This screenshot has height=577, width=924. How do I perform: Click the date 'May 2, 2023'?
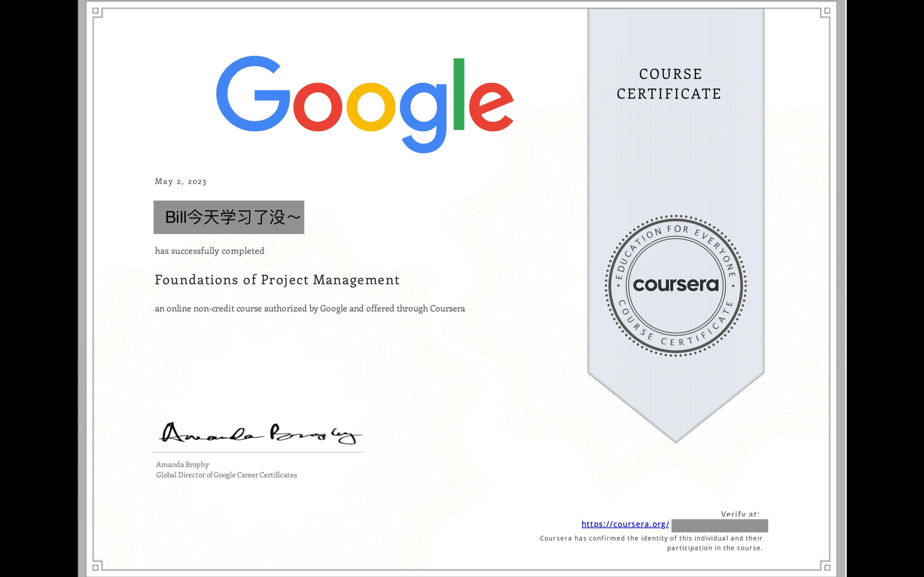180,182
